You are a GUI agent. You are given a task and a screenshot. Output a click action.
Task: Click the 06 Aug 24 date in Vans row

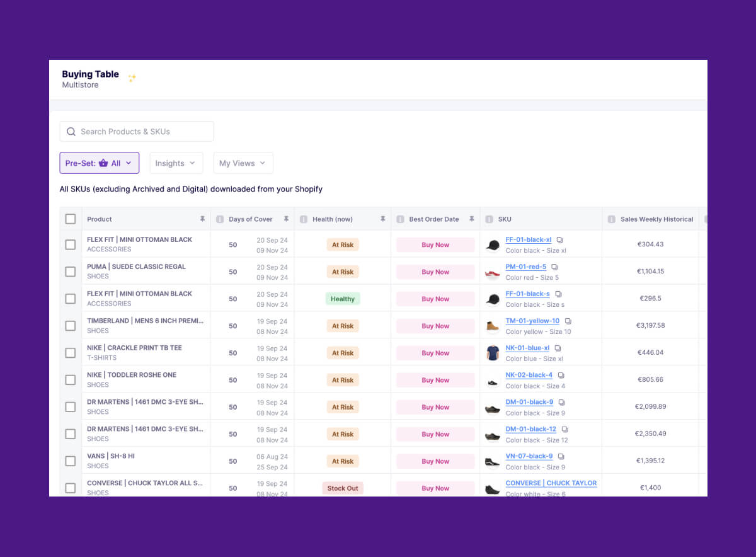tap(272, 457)
